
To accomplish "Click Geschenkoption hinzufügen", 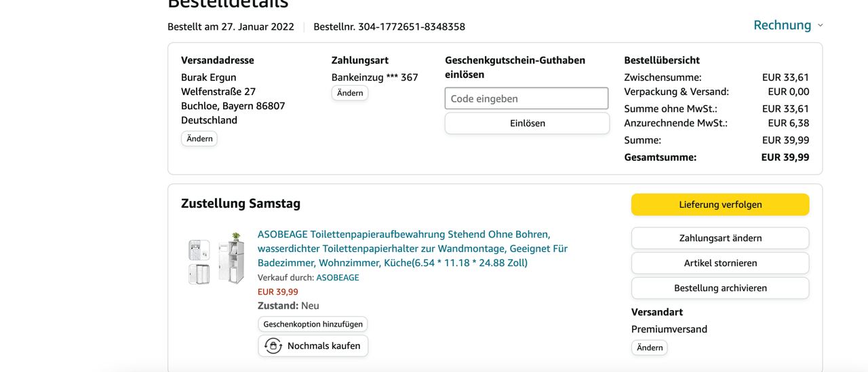I will [x=313, y=324].
